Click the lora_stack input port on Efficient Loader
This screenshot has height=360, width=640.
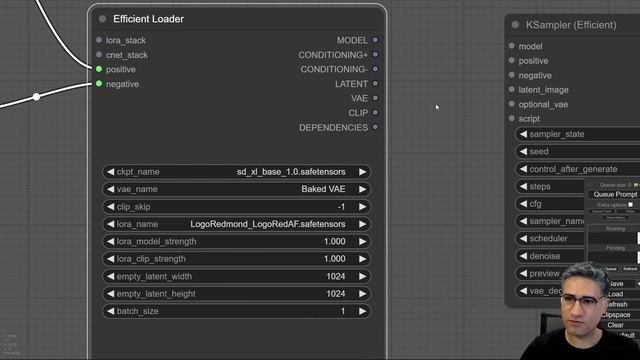tap(99, 40)
